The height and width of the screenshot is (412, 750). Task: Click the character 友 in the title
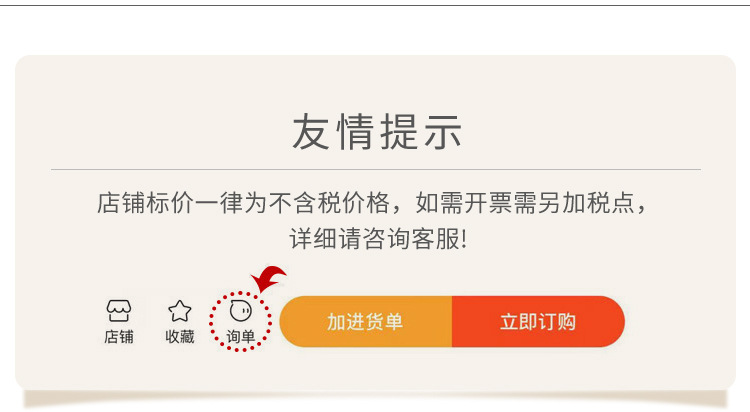click(311, 132)
